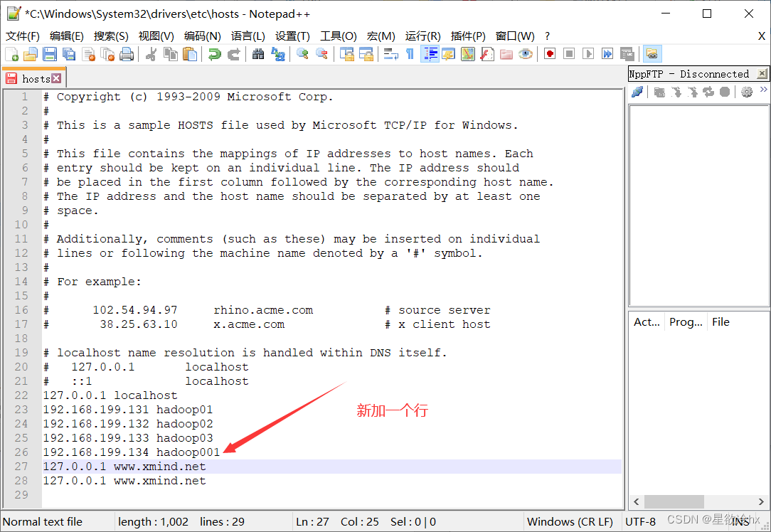This screenshot has height=532, width=771.
Task: Expand NppFTP toolbar overflow chevron
Action: point(763,89)
